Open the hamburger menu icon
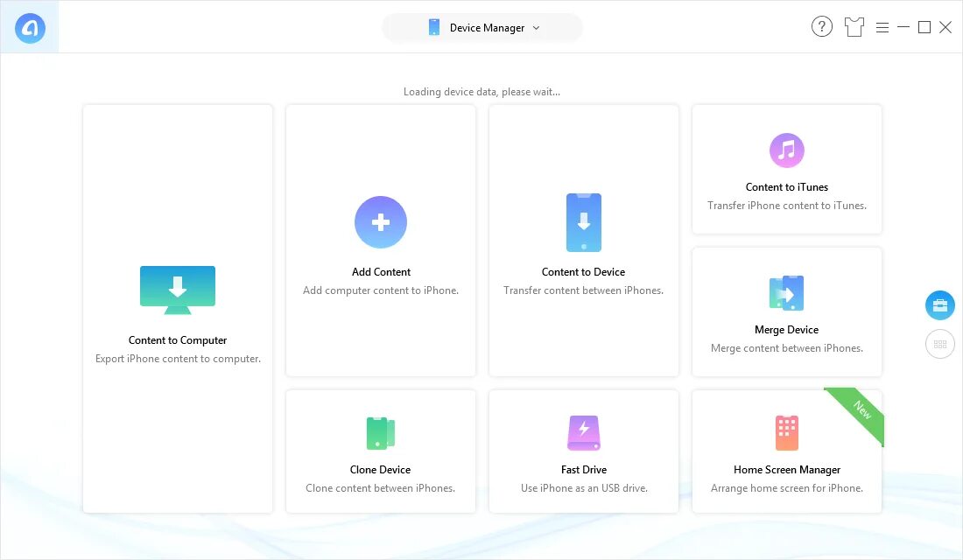Viewport: 963px width, 560px height. point(882,28)
